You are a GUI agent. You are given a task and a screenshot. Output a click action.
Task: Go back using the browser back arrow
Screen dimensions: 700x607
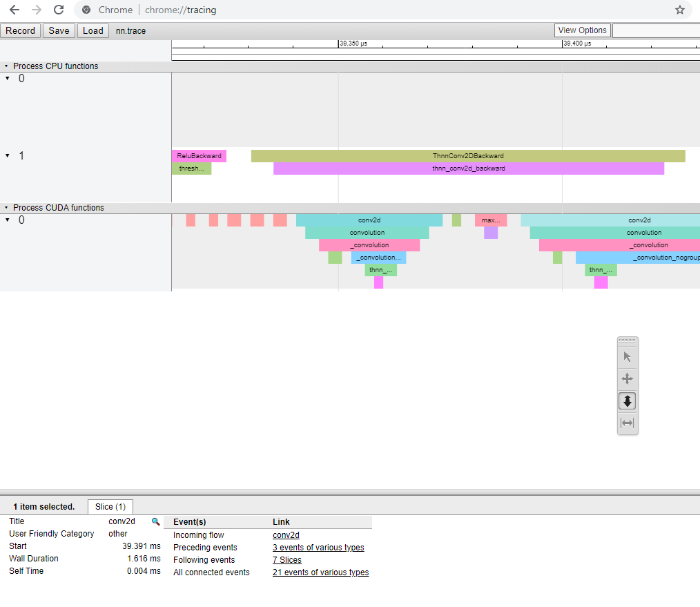click(14, 10)
